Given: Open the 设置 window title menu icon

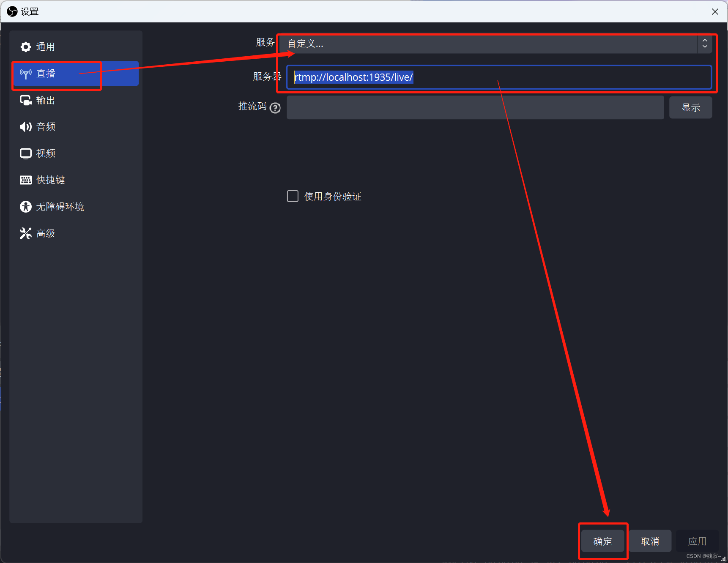Looking at the screenshot, I should pos(12,11).
